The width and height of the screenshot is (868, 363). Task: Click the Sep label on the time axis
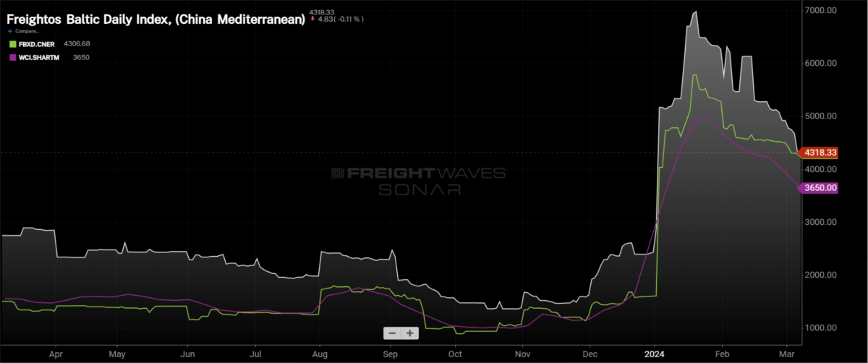[x=391, y=355]
